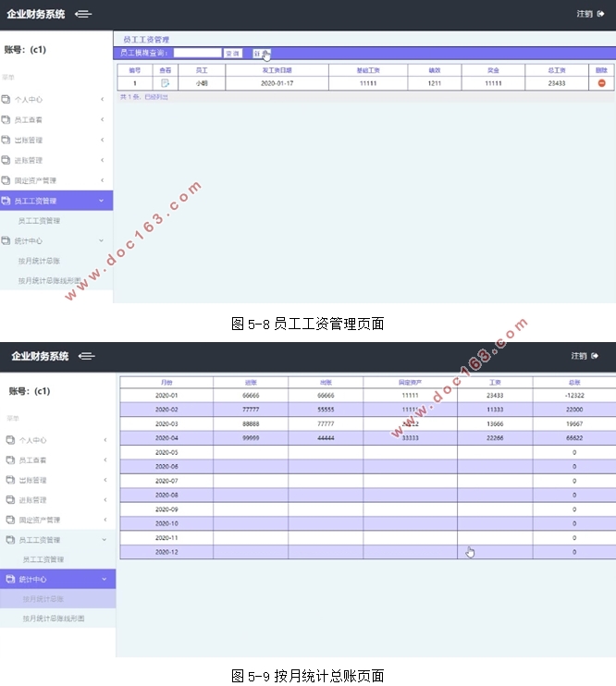Click 员工工资管理 sidebar icon in Figure 5-9
The width and height of the screenshot is (616, 686).
click(10, 539)
